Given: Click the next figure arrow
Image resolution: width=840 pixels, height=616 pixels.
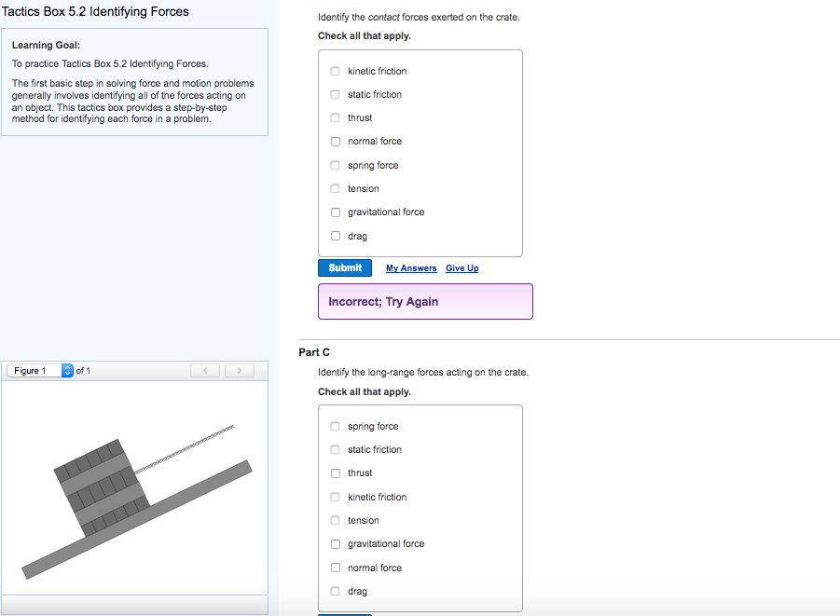Looking at the screenshot, I should pos(239,370).
